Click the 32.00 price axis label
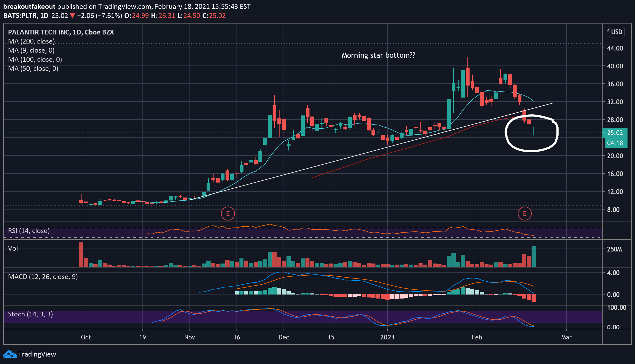This screenshot has height=364, width=635. (615, 102)
